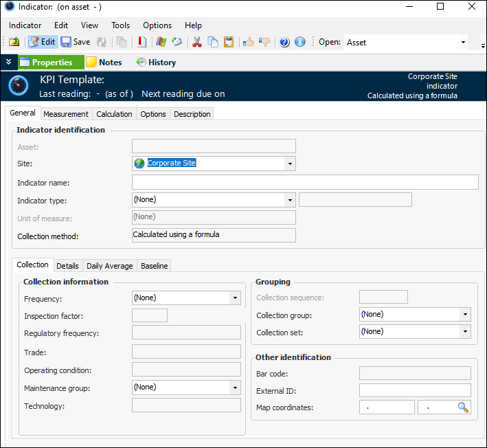Open the History view
This screenshot has width=487, height=448.
[156, 63]
